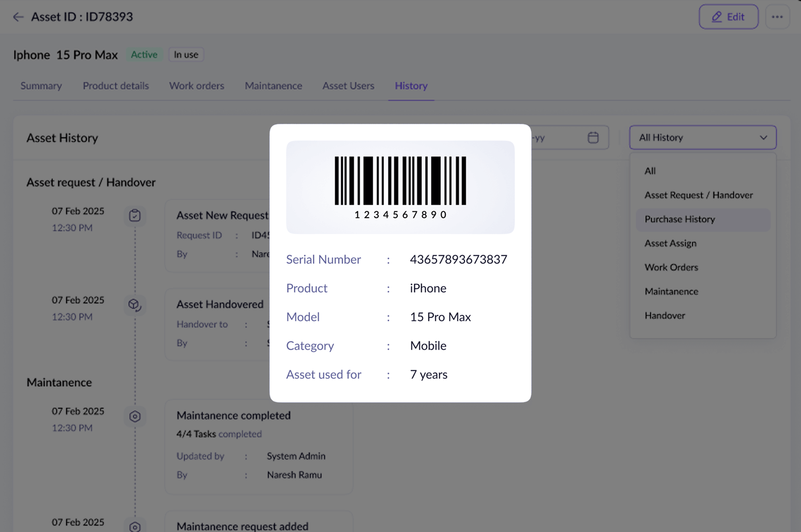Click the In use status tag

(186, 55)
